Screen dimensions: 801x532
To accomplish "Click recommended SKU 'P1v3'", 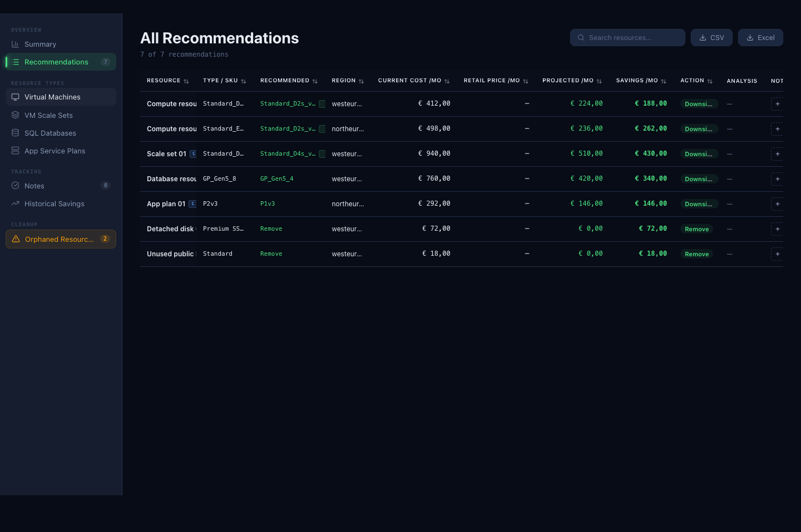I will coord(268,204).
